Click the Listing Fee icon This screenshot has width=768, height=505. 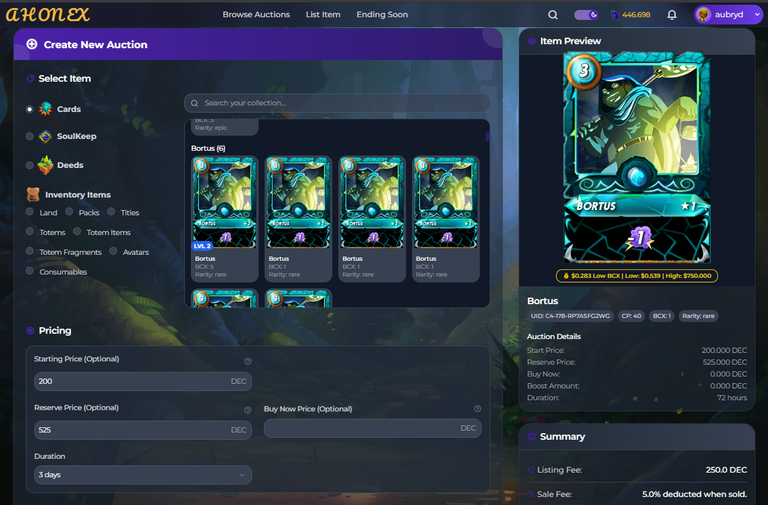pos(531,470)
